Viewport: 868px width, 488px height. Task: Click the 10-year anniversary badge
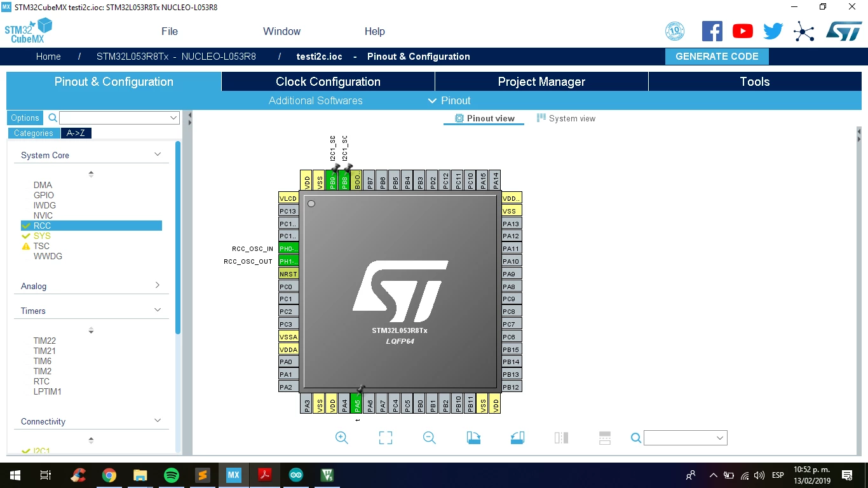(675, 31)
